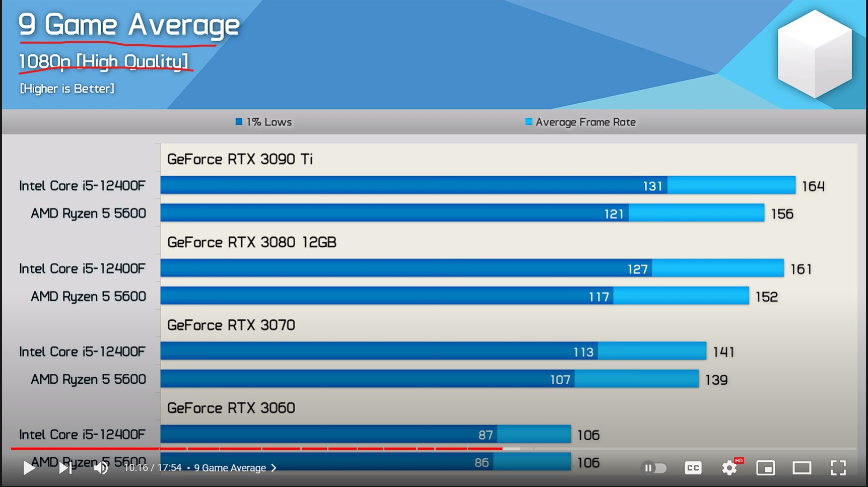Click the '1% Lows' legend label
Viewport: 868px width, 487px height.
(x=269, y=122)
